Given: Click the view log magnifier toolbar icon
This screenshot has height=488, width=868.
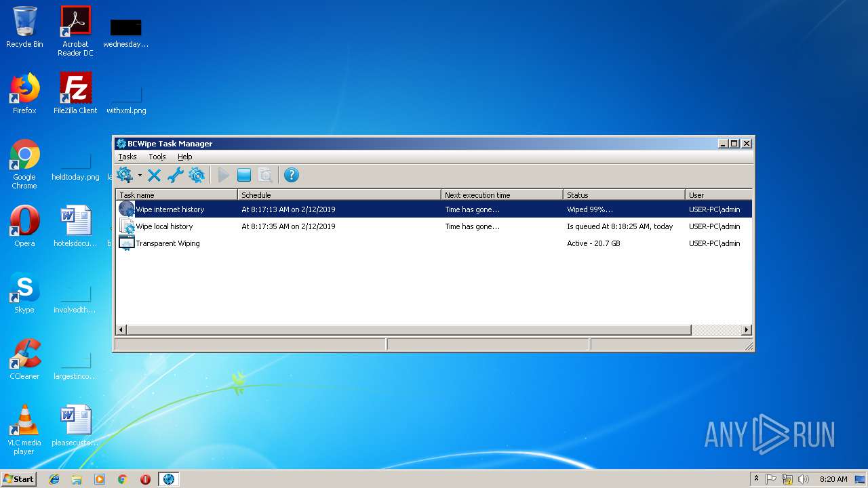Looking at the screenshot, I should [x=265, y=176].
